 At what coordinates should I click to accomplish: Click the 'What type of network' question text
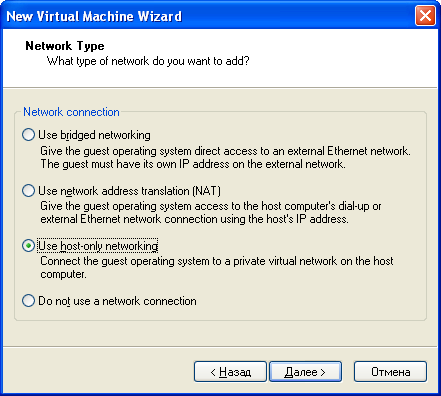pos(148,61)
